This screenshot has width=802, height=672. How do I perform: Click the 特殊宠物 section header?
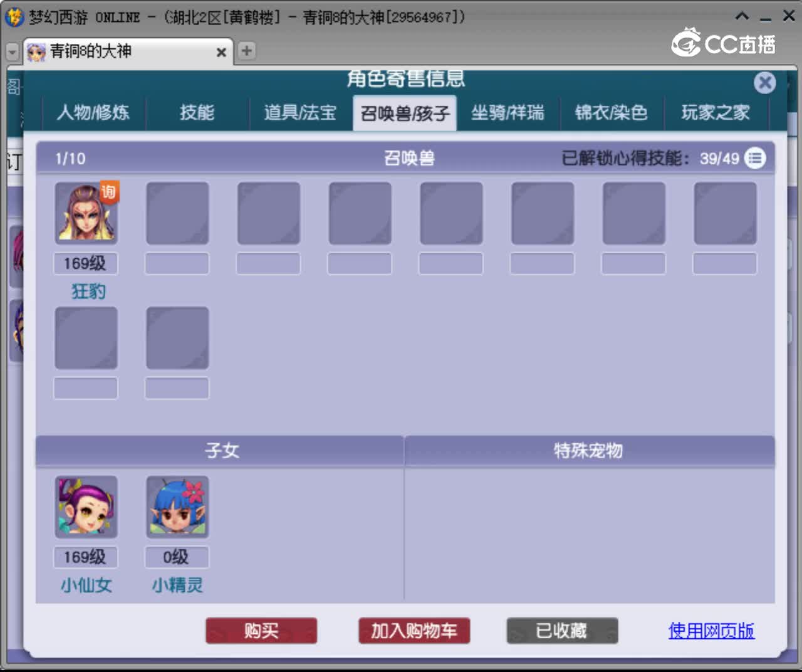pyautogui.click(x=590, y=450)
